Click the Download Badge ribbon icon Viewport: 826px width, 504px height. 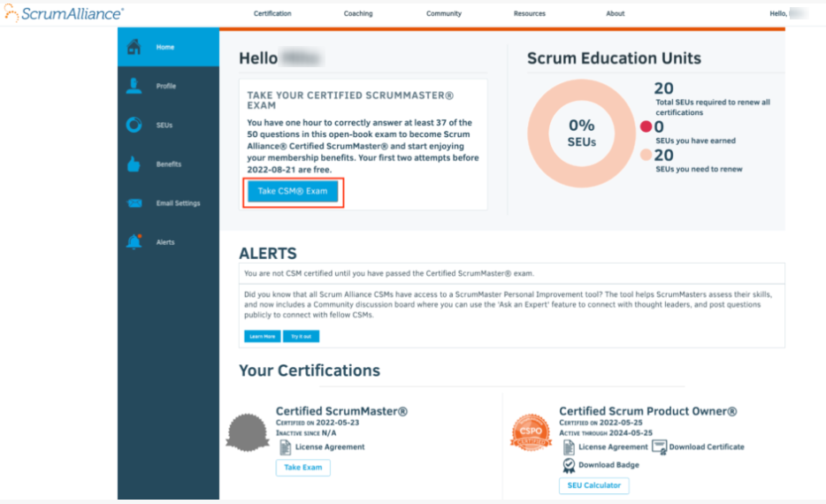(x=569, y=466)
